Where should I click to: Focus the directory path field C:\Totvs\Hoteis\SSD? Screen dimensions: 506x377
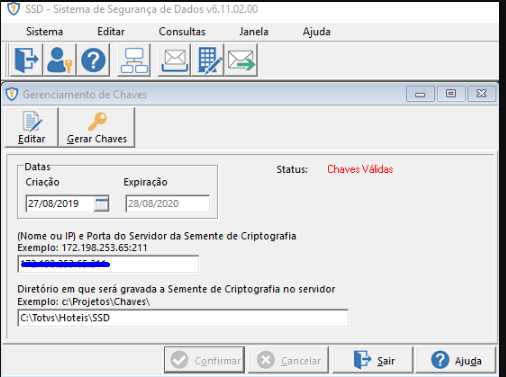pos(183,318)
